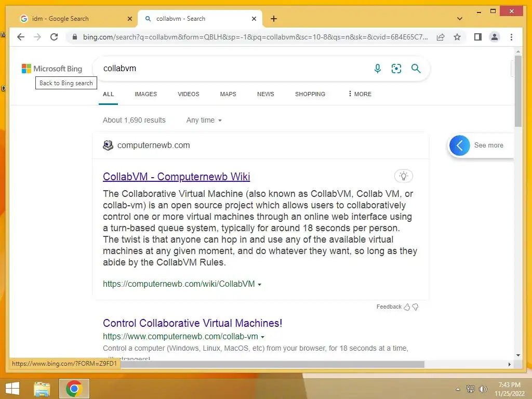The width and height of the screenshot is (532, 399).
Task: Expand the MORE search categories
Action: [x=360, y=94]
